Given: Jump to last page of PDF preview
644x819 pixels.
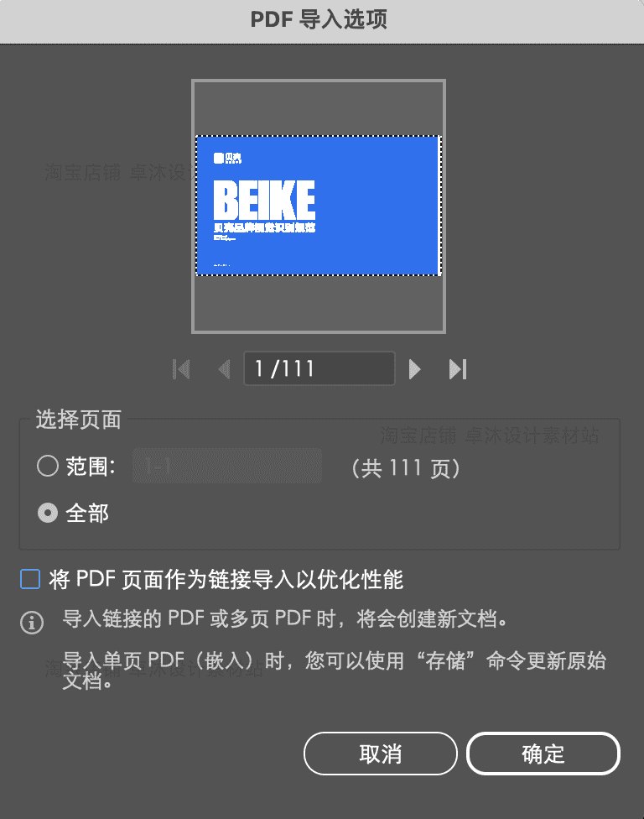Looking at the screenshot, I should click(x=458, y=369).
